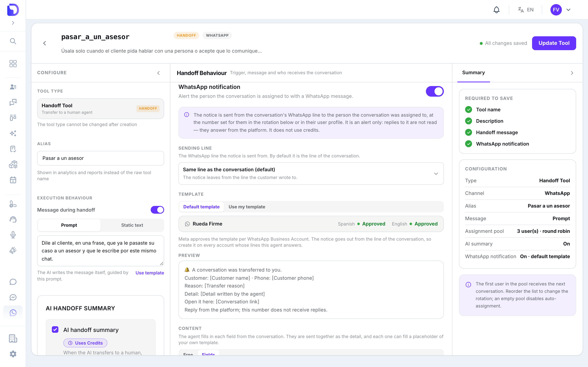
Task: Click the search icon in sidebar
Action: (x=13, y=41)
